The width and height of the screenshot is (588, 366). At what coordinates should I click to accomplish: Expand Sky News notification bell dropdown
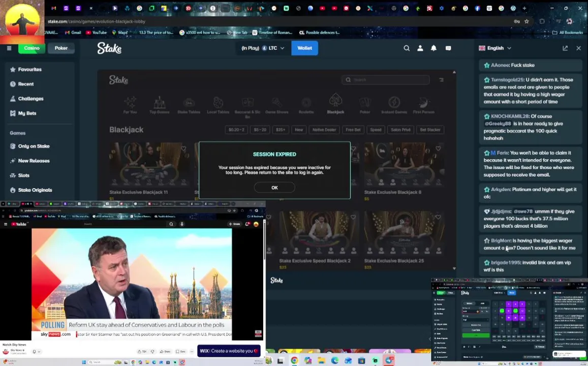tap(36, 352)
